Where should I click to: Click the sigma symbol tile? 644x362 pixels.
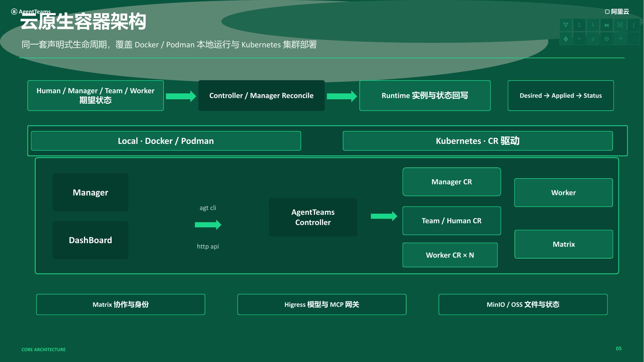[x=579, y=25]
